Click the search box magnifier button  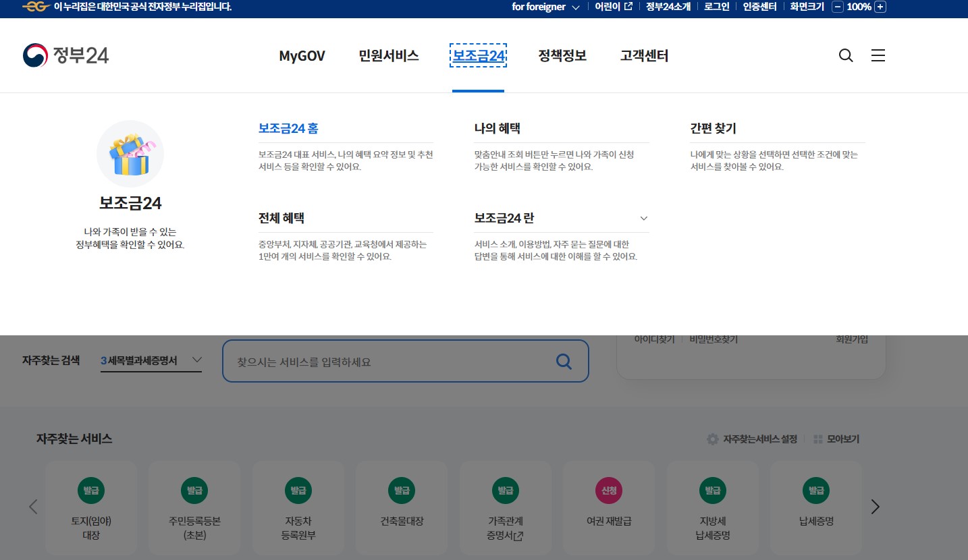click(564, 362)
